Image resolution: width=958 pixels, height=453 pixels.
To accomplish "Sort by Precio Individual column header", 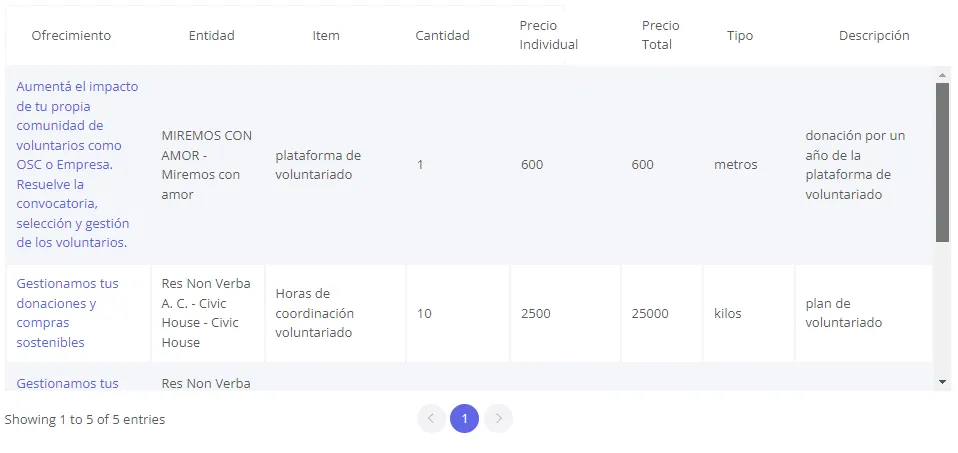I will (x=548, y=35).
